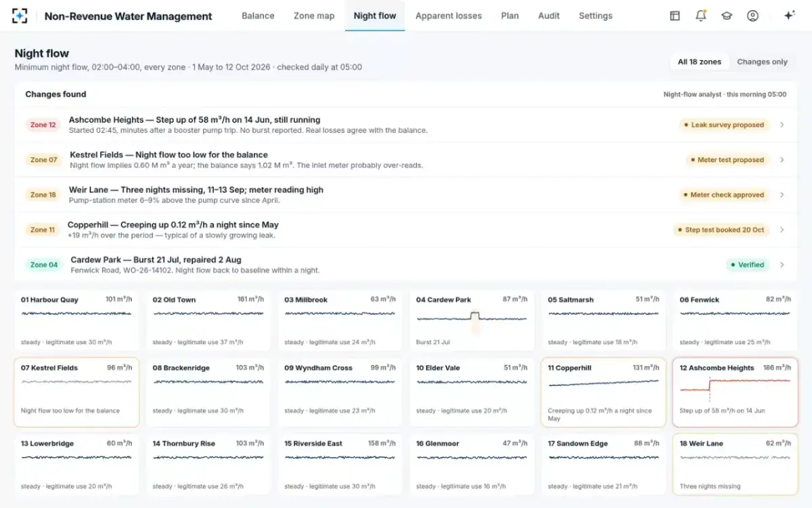Click the Zone 11 badge in changes list
Viewport: 812px width, 508px height.
click(x=43, y=230)
